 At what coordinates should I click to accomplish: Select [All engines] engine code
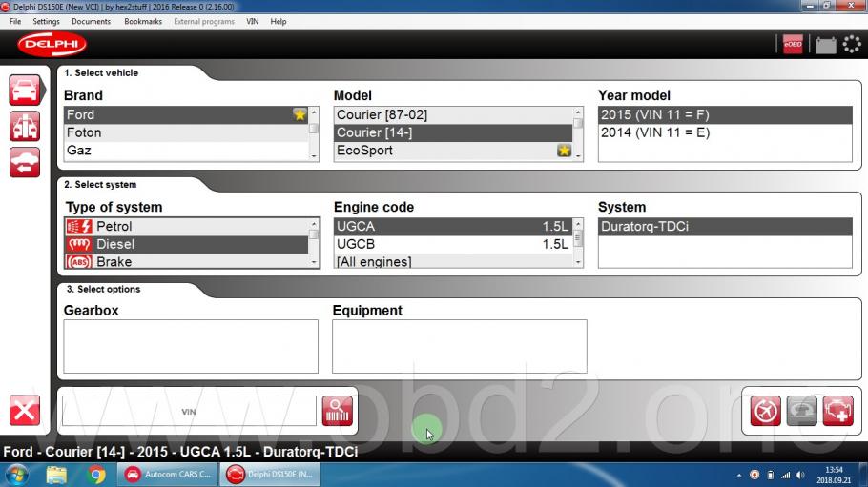click(453, 261)
